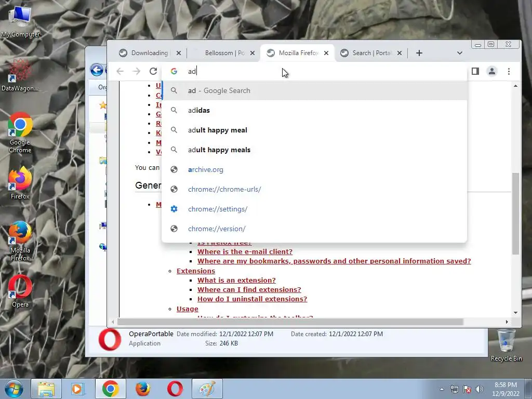
Task: Choose the 'adult happy meals' suggestion
Action: click(x=314, y=150)
